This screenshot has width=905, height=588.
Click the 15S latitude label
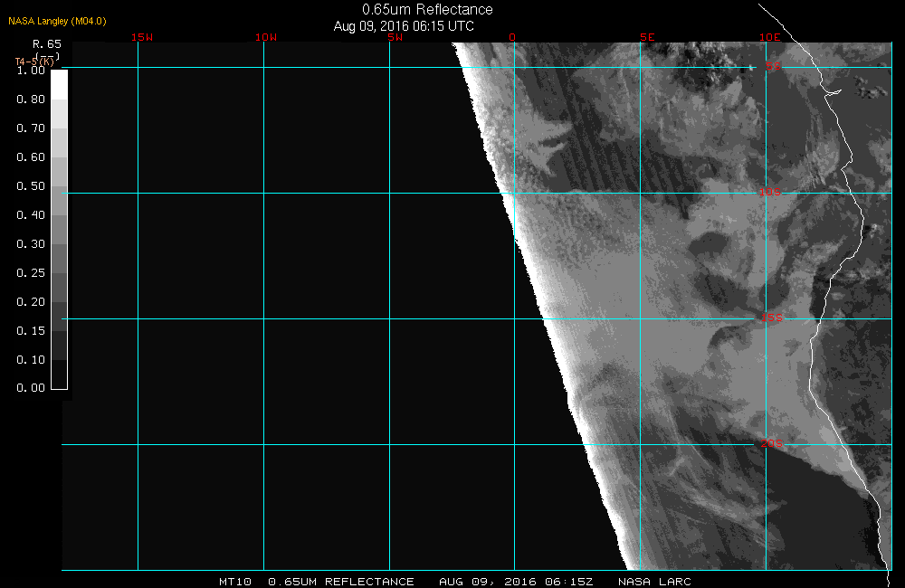coord(772,318)
